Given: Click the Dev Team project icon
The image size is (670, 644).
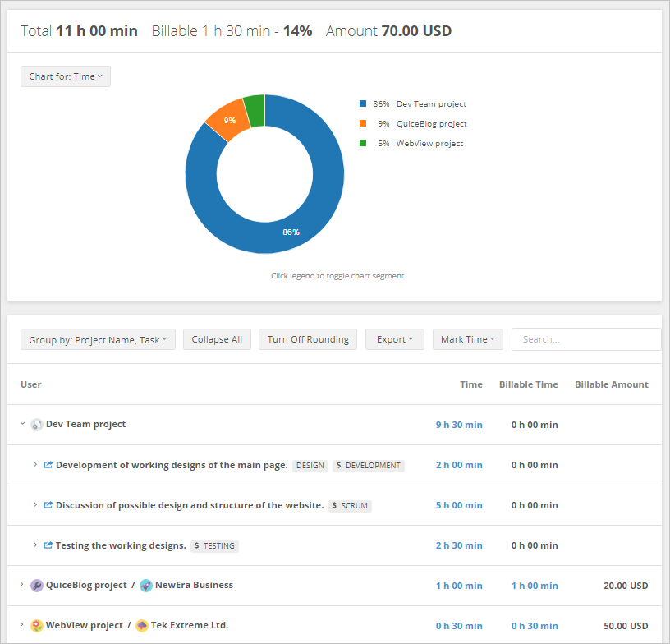Looking at the screenshot, I should point(37,425).
